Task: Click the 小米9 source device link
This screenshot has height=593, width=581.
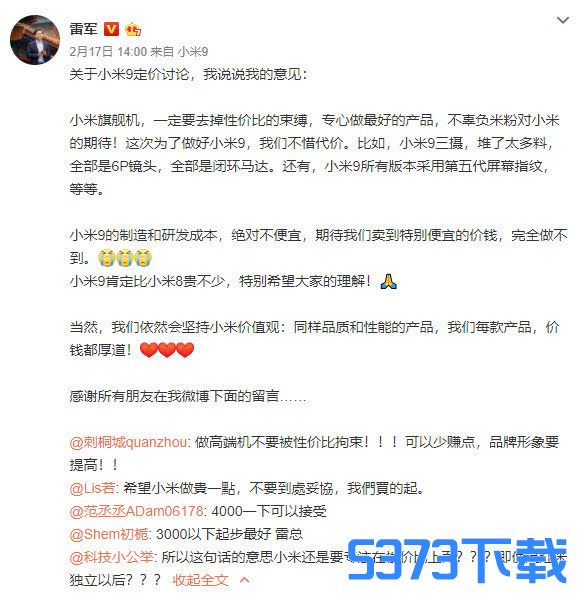Action: 193,51
